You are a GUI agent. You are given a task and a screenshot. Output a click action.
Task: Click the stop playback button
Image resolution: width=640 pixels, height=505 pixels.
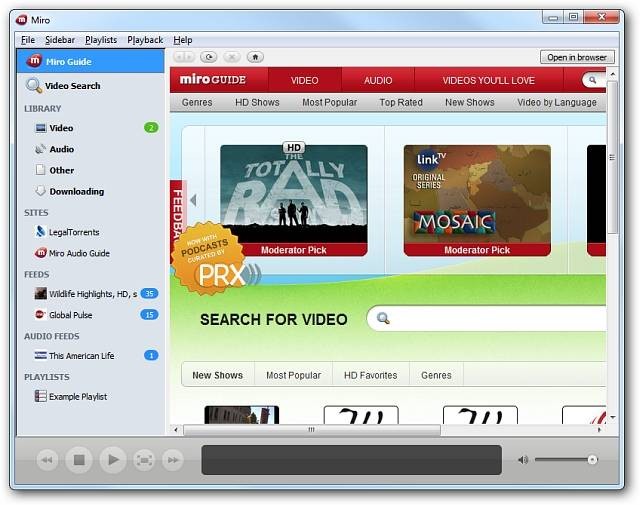[x=79, y=460]
